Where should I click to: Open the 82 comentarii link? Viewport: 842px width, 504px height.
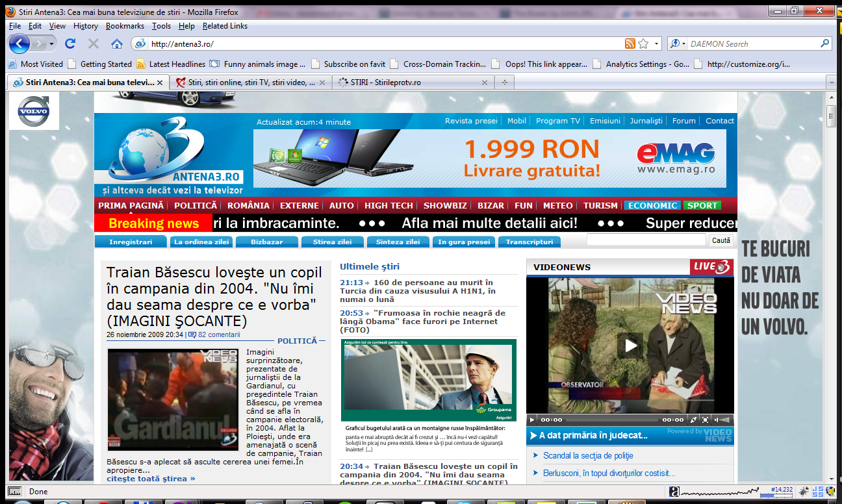point(219,334)
